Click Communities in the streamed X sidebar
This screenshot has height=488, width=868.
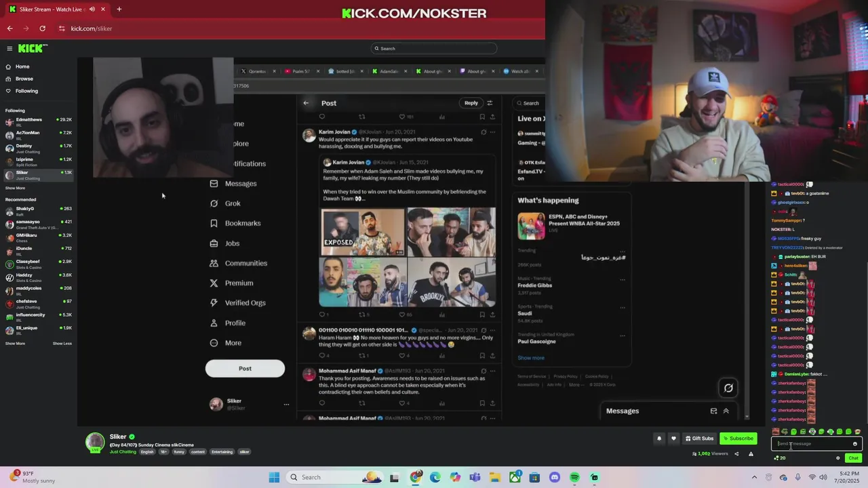coord(238,263)
